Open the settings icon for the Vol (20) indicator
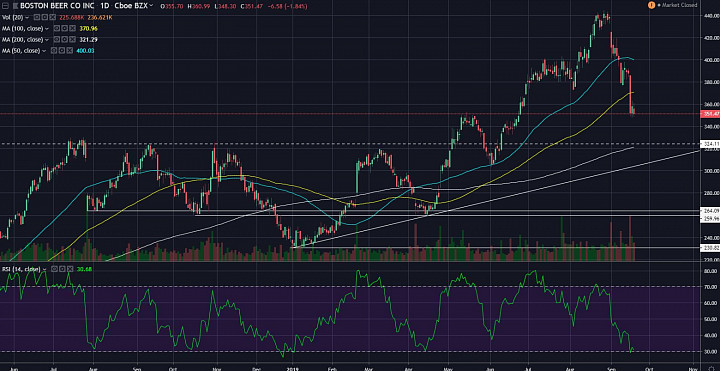720x371 pixels. (x=45, y=17)
